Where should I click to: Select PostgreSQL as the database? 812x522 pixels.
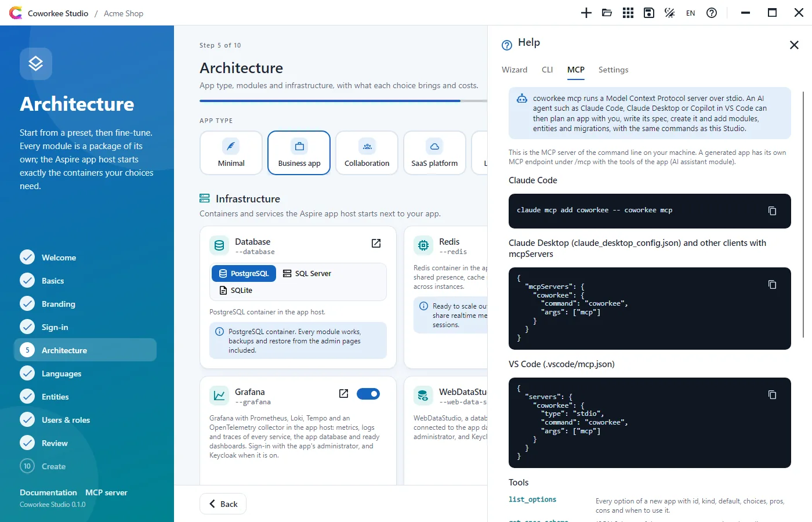[244, 273]
